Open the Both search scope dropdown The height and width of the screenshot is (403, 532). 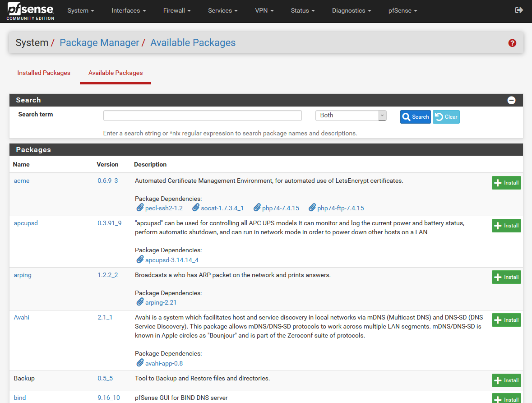point(351,116)
